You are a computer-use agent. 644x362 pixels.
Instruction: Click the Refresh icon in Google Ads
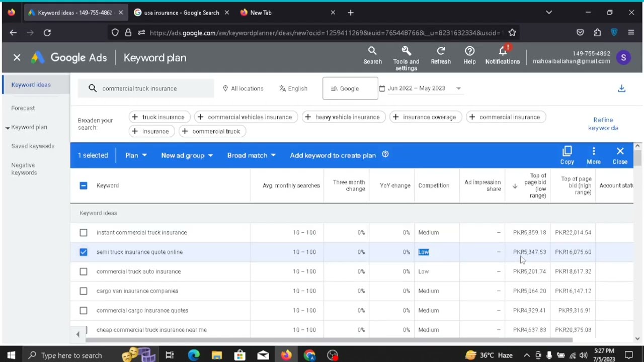(x=441, y=55)
